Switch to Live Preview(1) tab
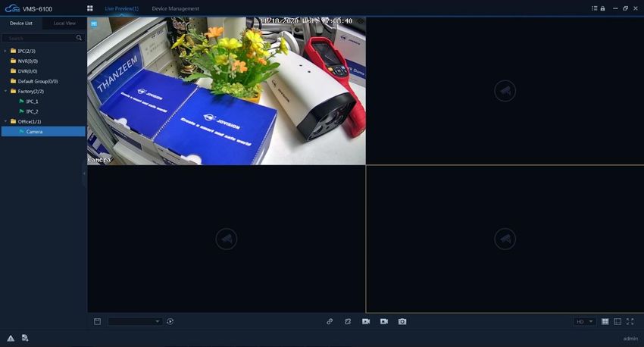 121,8
